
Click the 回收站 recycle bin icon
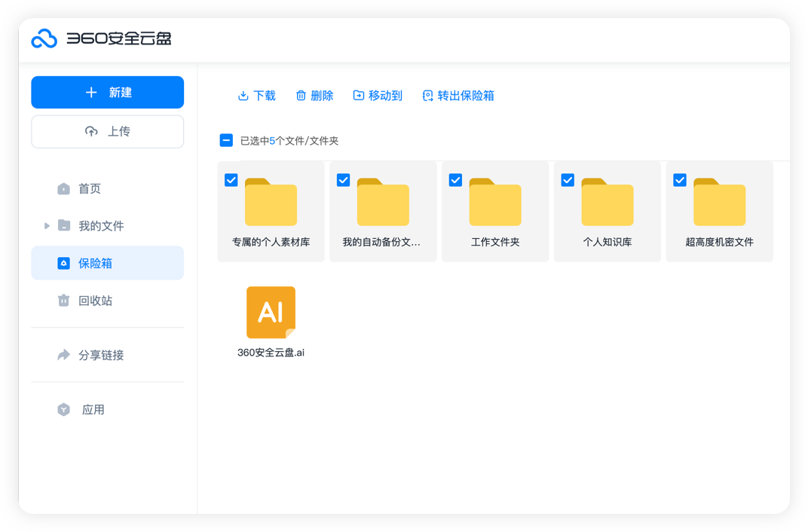pyautogui.click(x=64, y=300)
